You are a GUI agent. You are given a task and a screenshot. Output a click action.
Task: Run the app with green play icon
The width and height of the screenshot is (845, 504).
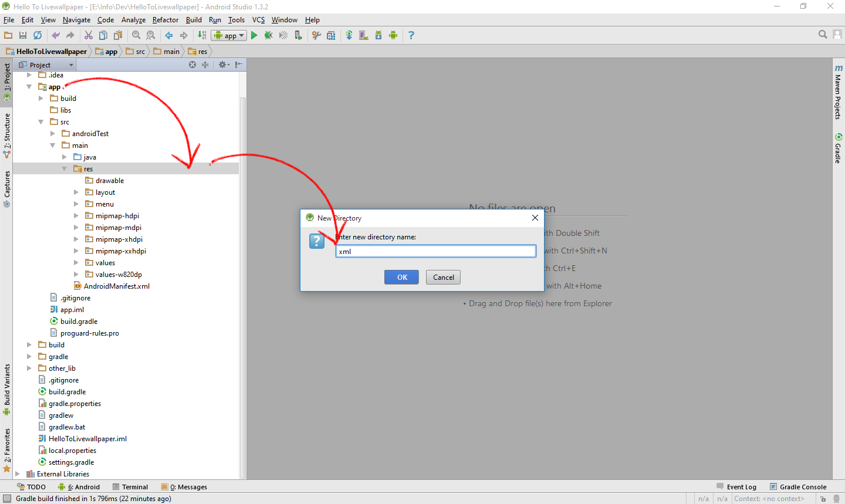coord(254,35)
